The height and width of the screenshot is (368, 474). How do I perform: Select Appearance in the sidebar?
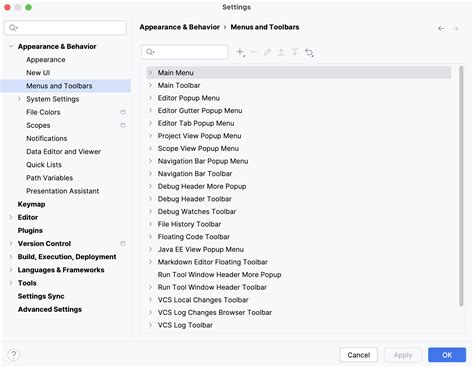click(46, 60)
